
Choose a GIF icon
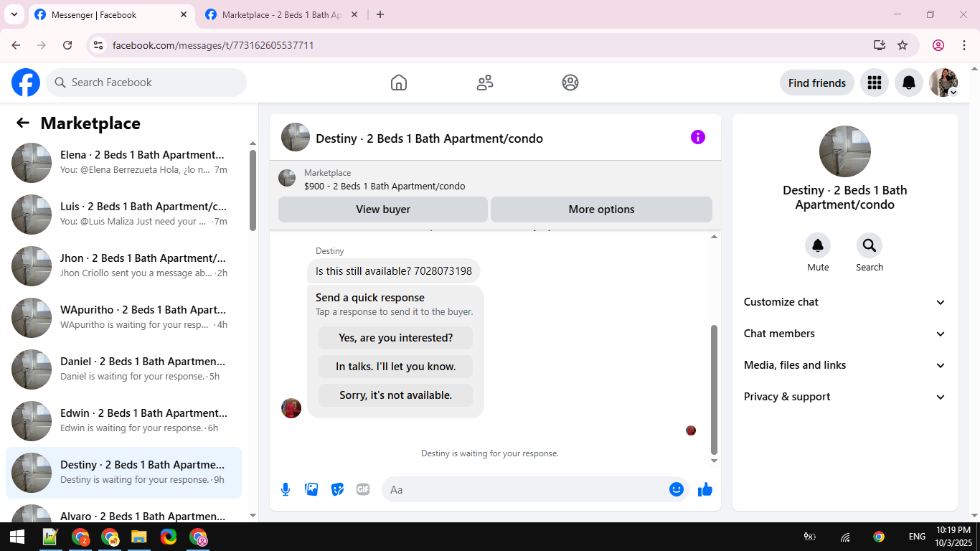[x=363, y=489]
